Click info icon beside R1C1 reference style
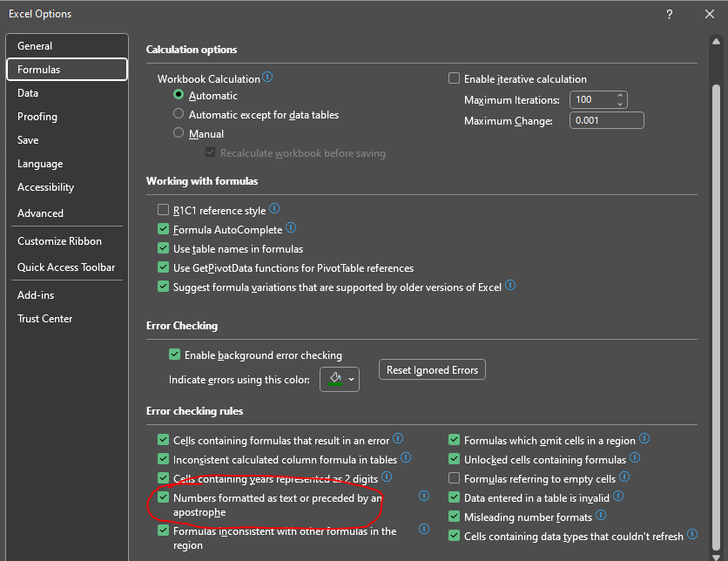This screenshot has height=561, width=728. coord(274,208)
